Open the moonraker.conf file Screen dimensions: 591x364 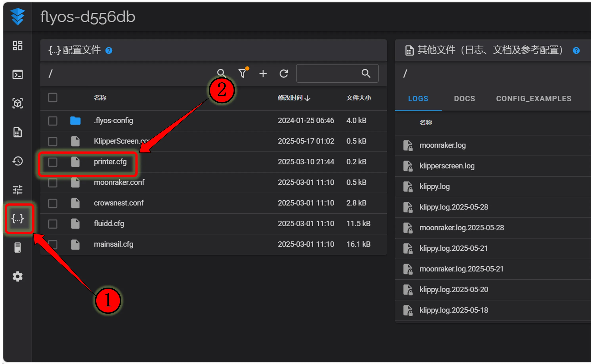pos(119,182)
